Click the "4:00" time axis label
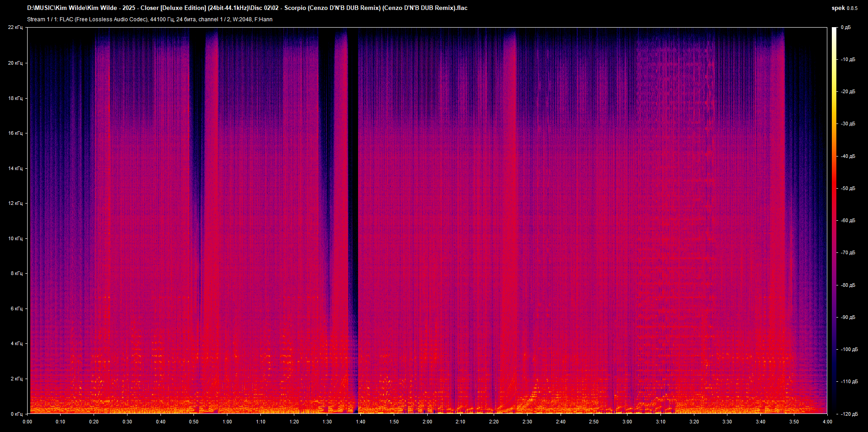868x432 pixels. 827,422
